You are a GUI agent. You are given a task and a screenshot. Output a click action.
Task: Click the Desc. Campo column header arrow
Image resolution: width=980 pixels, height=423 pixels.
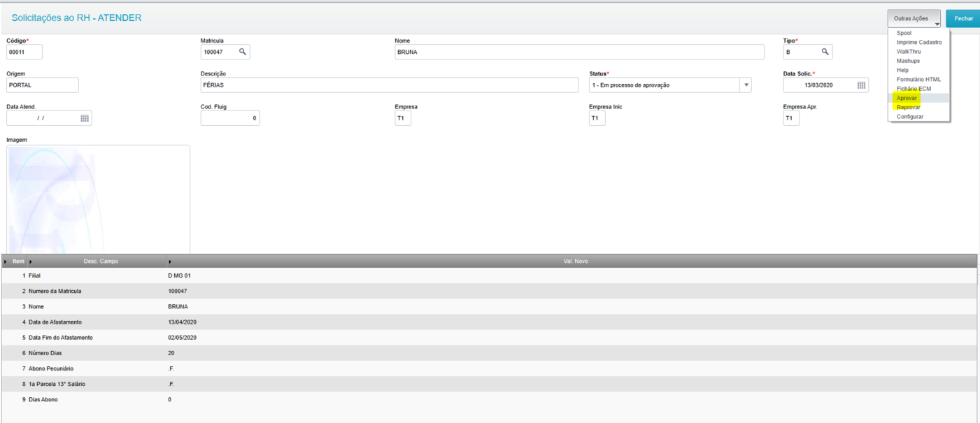[x=31, y=261]
